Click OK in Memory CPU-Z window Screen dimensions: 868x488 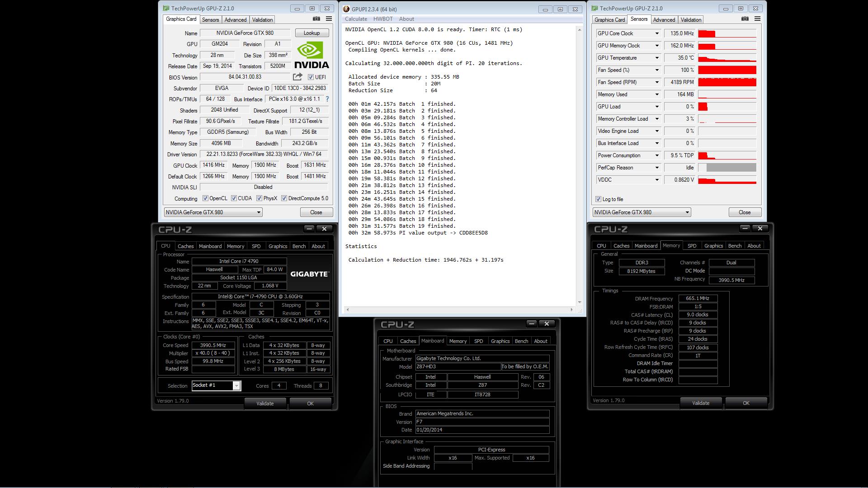point(746,403)
